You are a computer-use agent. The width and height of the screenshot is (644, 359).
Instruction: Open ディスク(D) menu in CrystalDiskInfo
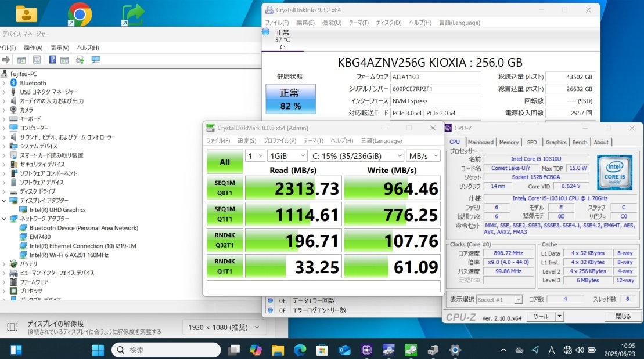388,23
